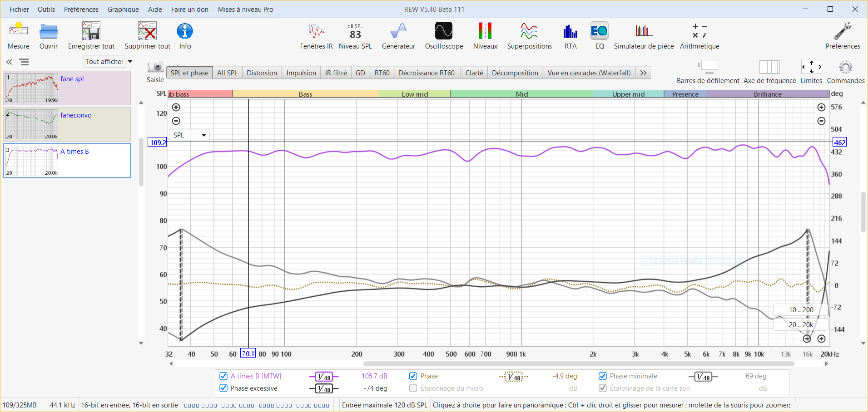The height and width of the screenshot is (412, 868).
Task: Toggle Étalonnage de la carte son
Action: [603, 388]
